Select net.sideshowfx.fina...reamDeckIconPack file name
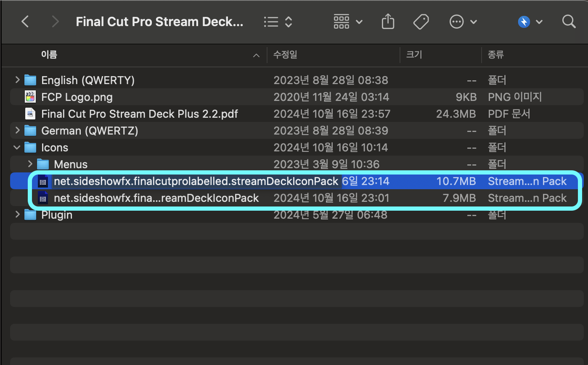Image resolution: width=588 pixels, height=365 pixels. [x=156, y=198]
